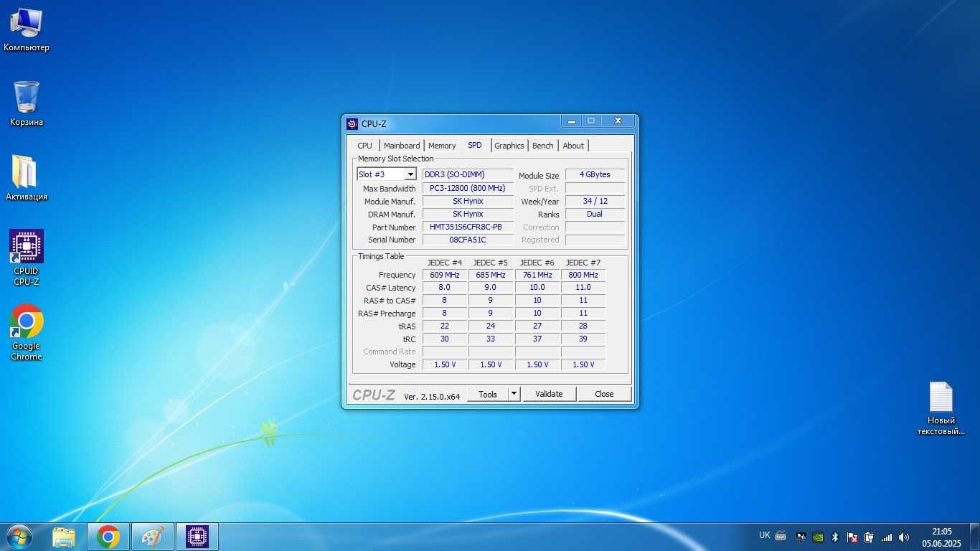The height and width of the screenshot is (551, 980).
Task: Select the Новый текстовый document icon
Action: [941, 409]
